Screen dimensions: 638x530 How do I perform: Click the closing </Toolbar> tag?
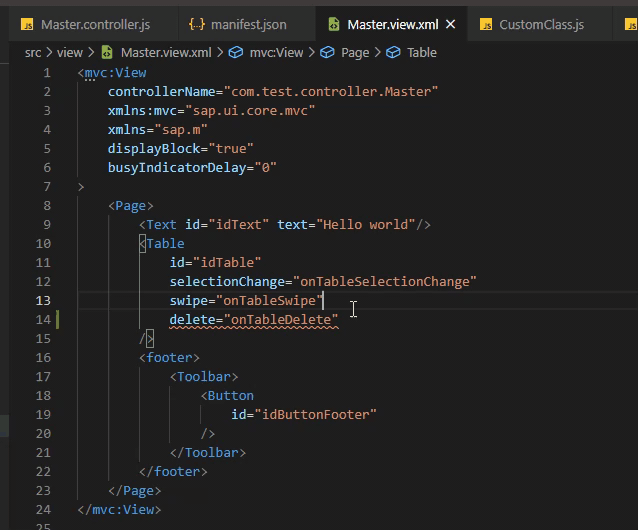tap(208, 453)
